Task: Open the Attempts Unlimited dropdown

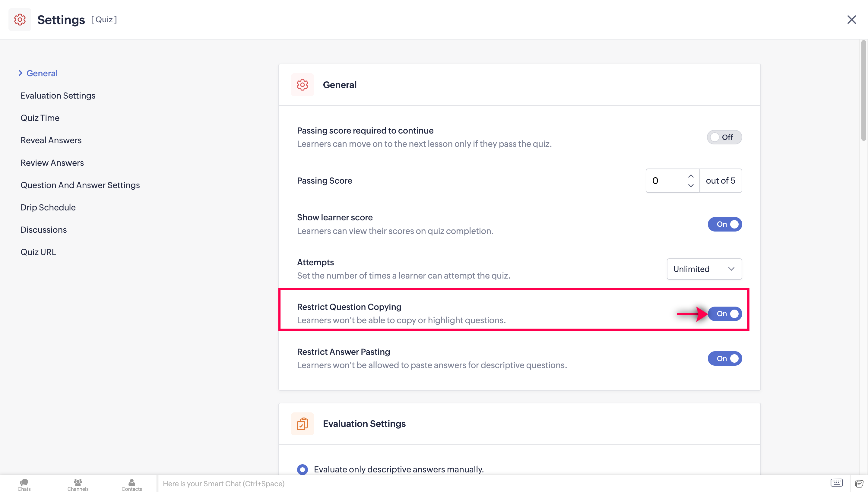Action: click(704, 269)
